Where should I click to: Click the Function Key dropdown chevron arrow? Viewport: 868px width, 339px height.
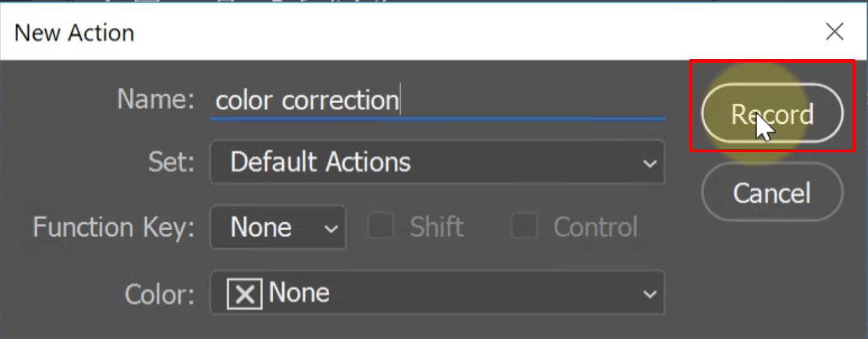[x=331, y=228]
